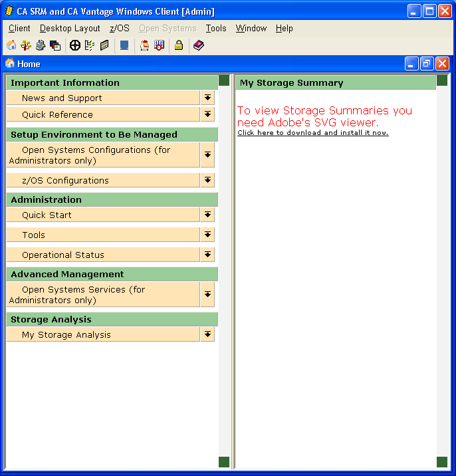Click the overlapping colored windows toolbar icon
This screenshot has width=456, height=476.
[55, 45]
